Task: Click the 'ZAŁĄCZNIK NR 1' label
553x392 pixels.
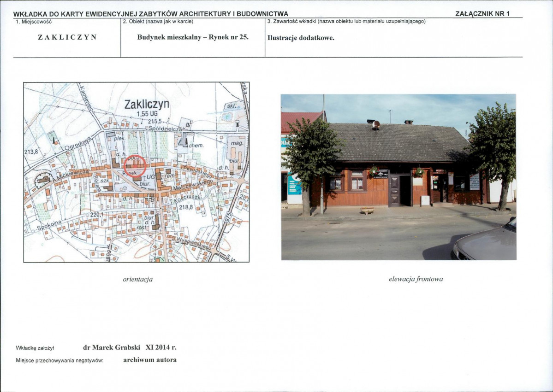Action: point(482,14)
